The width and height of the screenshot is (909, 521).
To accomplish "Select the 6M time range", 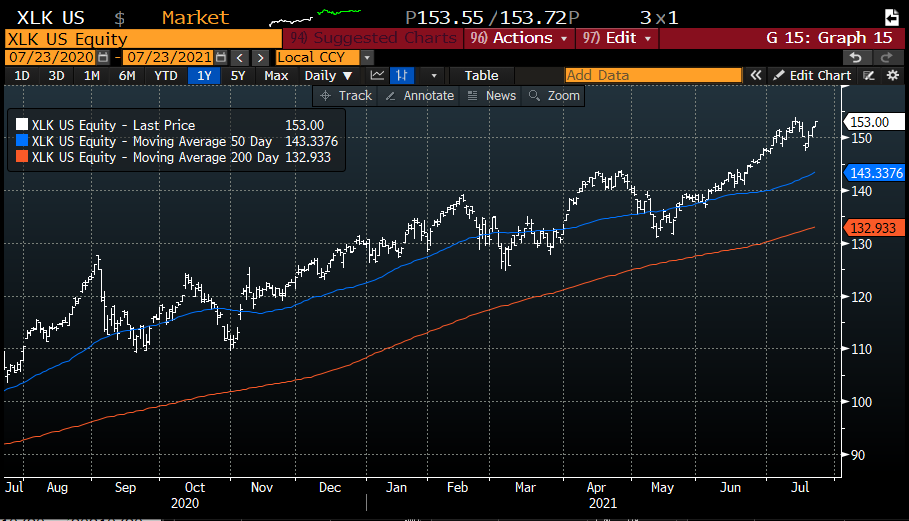I will pyautogui.click(x=127, y=75).
